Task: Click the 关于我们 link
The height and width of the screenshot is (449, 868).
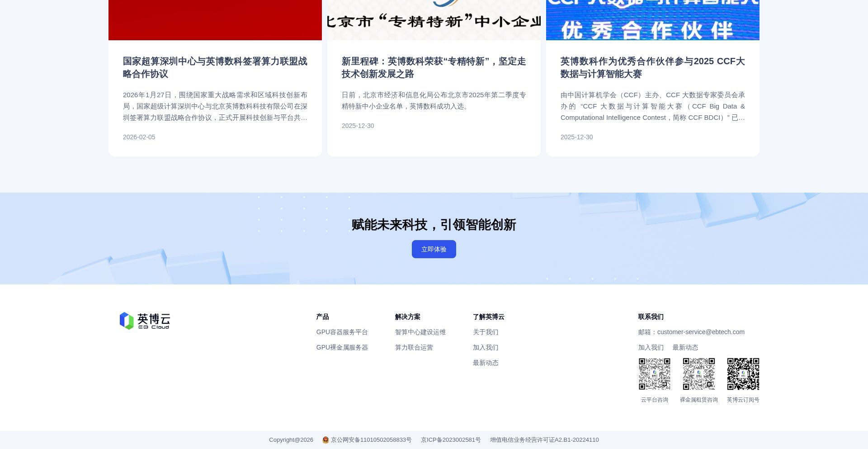Action: pyautogui.click(x=485, y=332)
